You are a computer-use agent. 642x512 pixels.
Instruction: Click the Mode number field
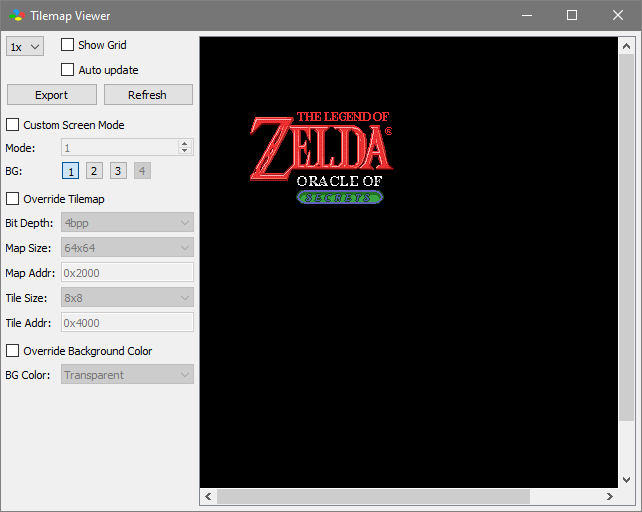coord(120,147)
